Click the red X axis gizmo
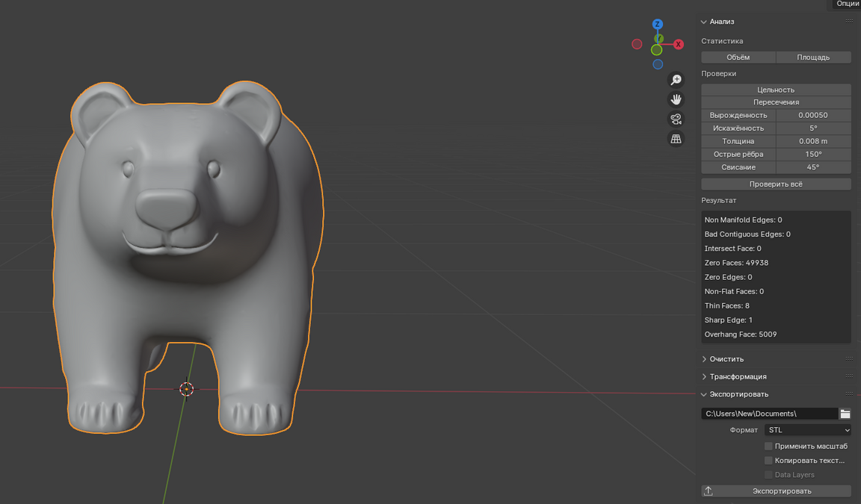The width and height of the screenshot is (861, 504). 679,44
